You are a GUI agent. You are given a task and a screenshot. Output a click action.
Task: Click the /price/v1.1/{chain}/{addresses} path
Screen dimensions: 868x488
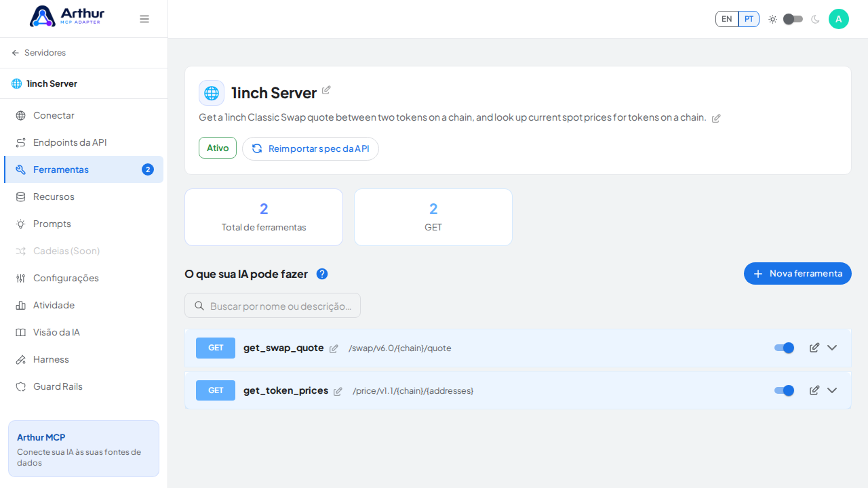413,391
